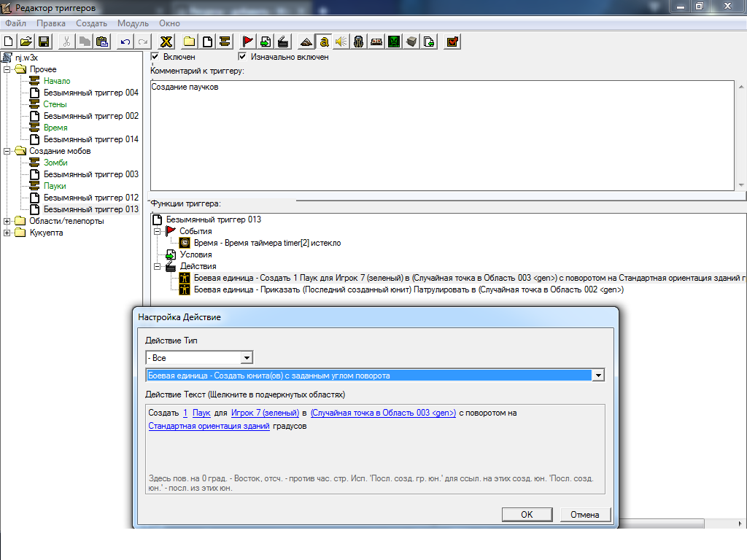Click OK in the action dialog
This screenshot has height=560, width=747.
(527, 514)
